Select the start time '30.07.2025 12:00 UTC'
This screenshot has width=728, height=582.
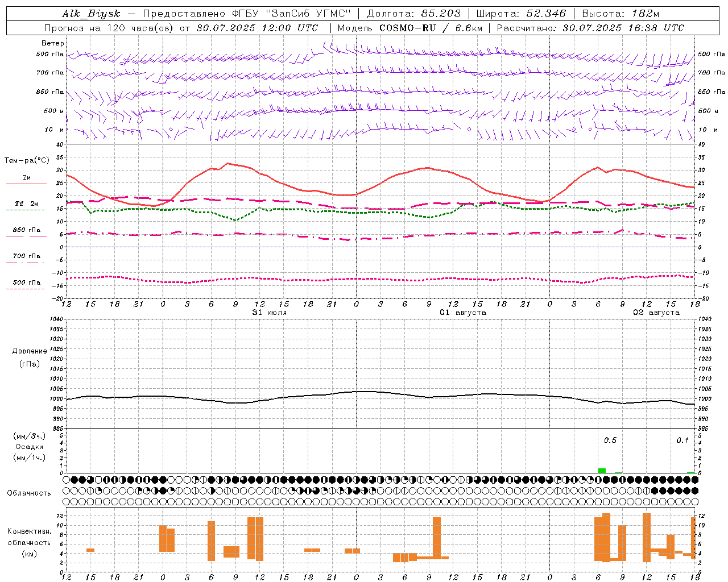point(257,28)
